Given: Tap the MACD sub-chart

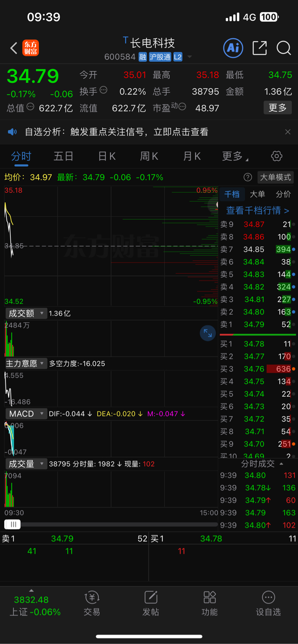Looking at the screenshot, I should 111,439.
